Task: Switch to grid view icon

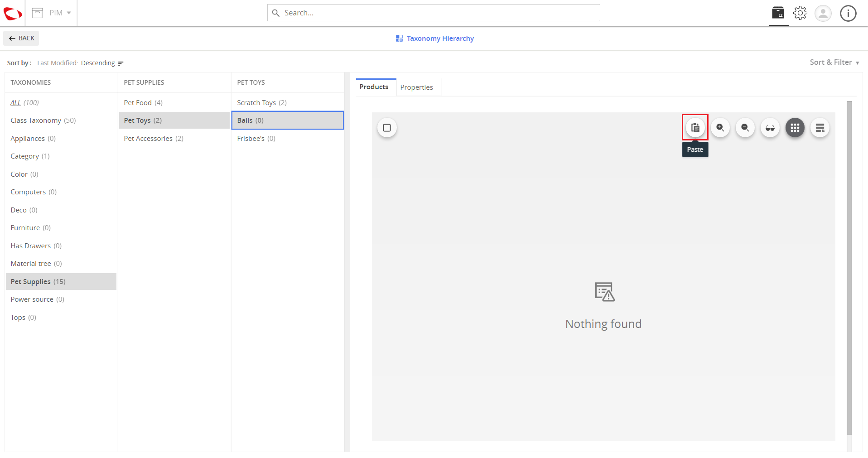Action: [795, 128]
